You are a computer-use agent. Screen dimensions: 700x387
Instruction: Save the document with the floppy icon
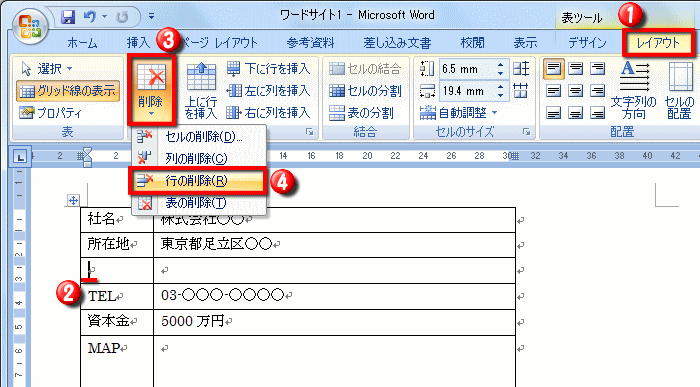point(68,17)
